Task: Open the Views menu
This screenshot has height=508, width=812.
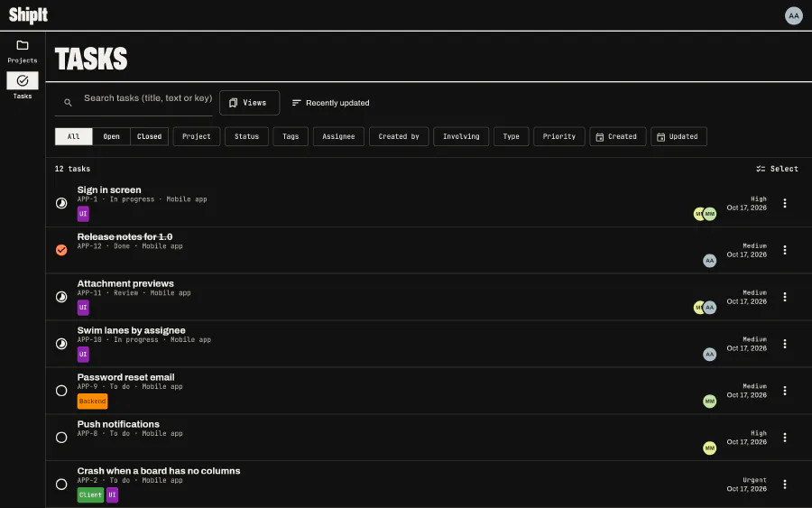Action: [250, 103]
